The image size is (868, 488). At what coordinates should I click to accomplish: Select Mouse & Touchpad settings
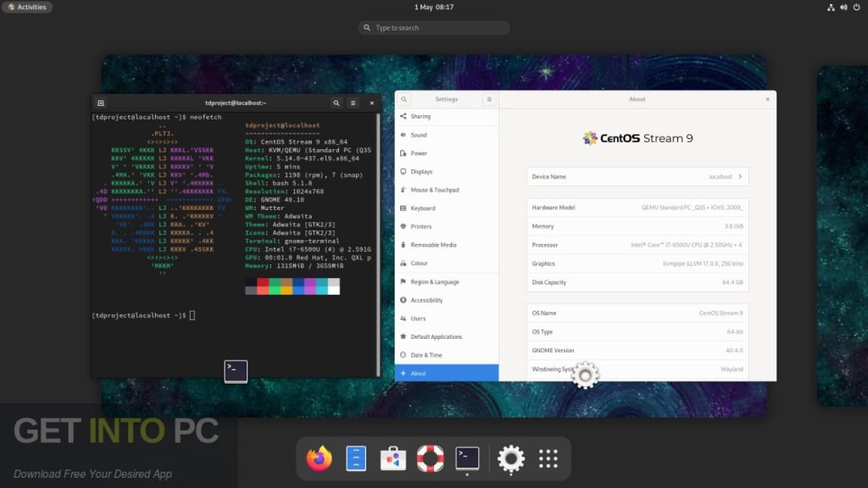[436, 190]
